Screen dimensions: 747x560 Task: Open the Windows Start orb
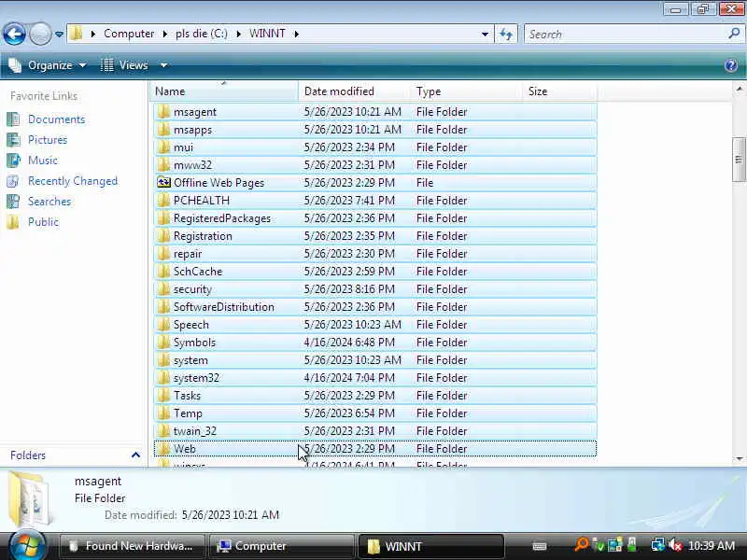click(27, 545)
